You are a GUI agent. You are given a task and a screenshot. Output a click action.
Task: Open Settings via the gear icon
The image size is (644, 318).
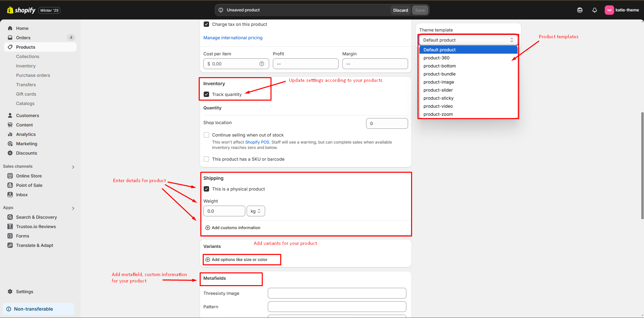[10, 291]
